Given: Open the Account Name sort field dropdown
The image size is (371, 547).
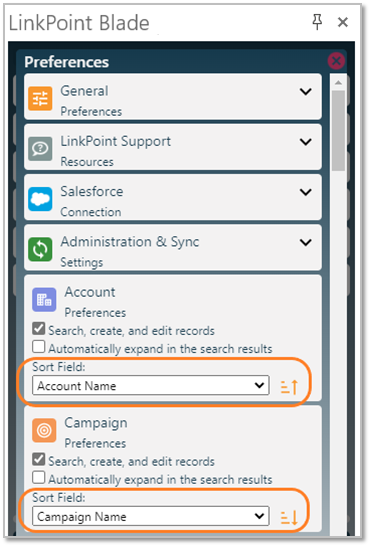Looking at the screenshot, I should tap(151, 385).
